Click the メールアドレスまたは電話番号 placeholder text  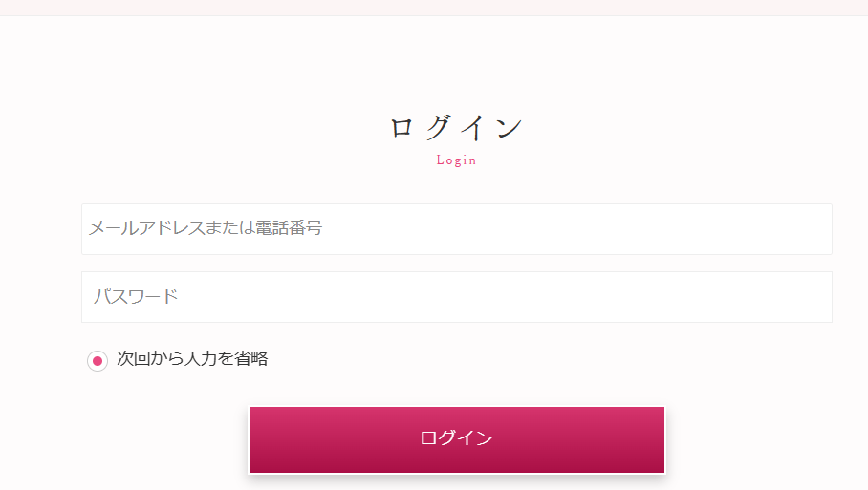pyautogui.click(x=205, y=228)
